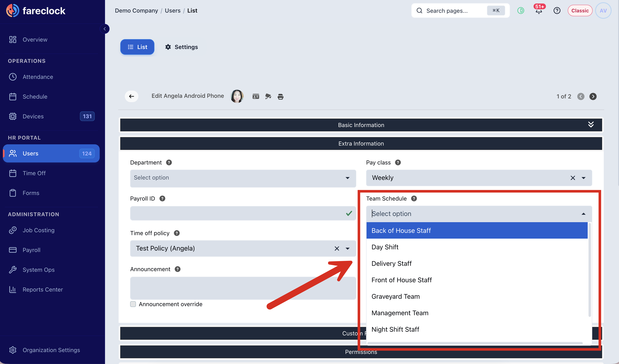Click the ID card icon next to avatar
619x364 pixels.
pyautogui.click(x=256, y=97)
